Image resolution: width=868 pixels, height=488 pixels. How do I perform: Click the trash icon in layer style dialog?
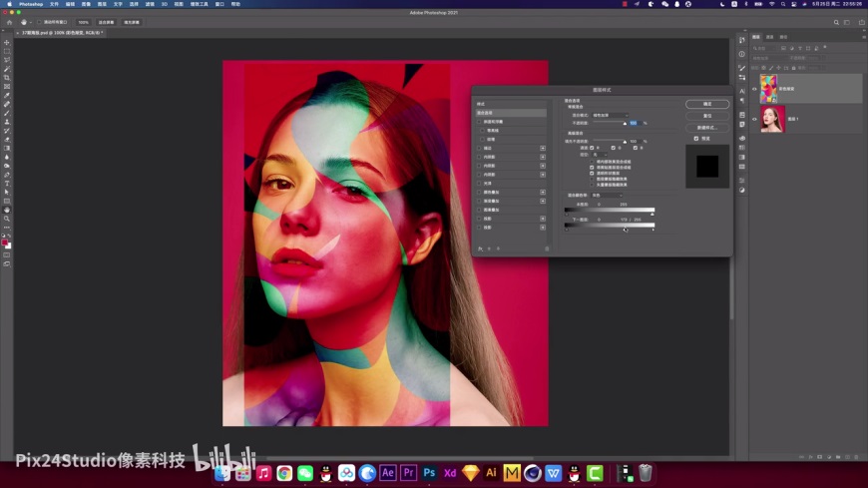click(x=547, y=248)
